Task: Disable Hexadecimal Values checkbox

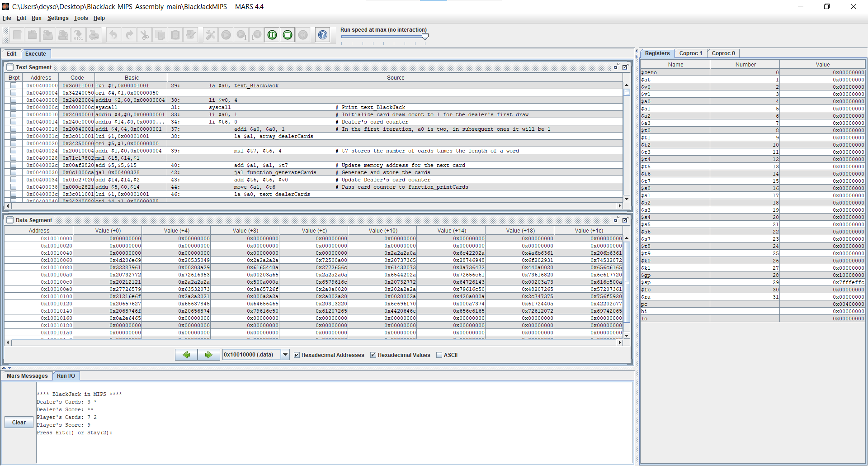Action: [373, 355]
